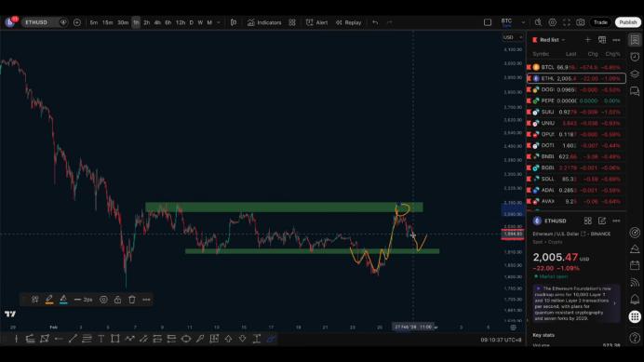Viewport: 644px width, 362px height.
Task: Open the Help center question icon
Action: 635,338
